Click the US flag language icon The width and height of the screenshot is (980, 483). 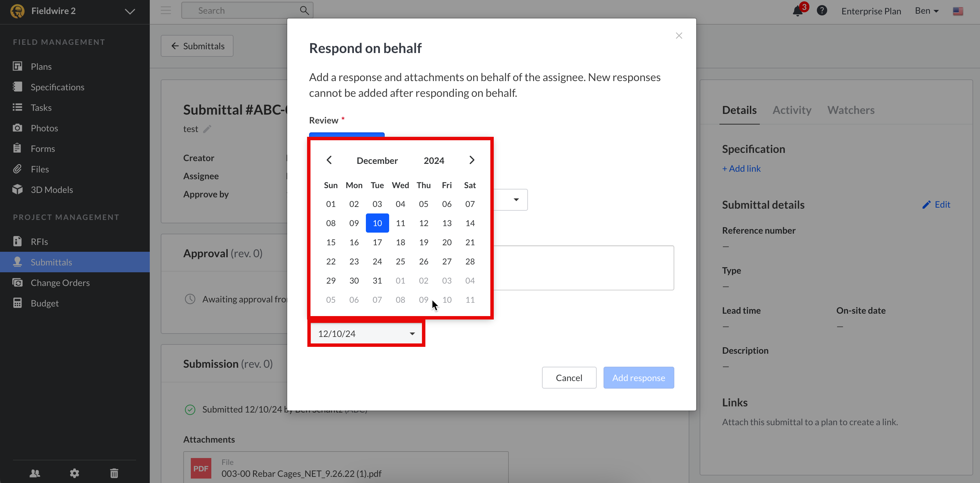[x=958, y=11]
